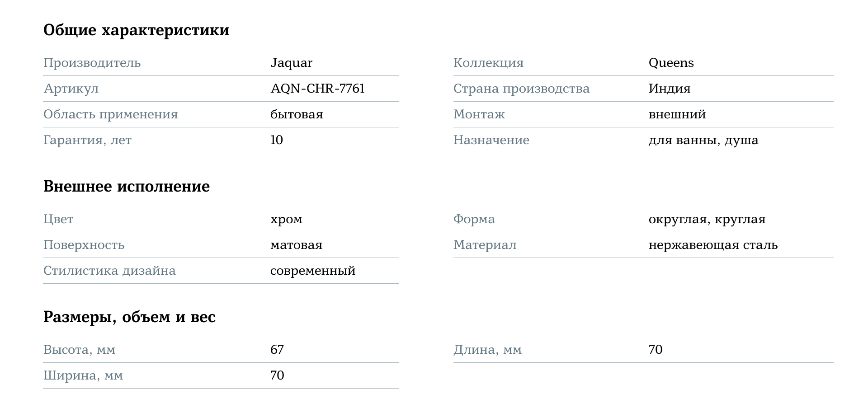Click the 'Общие характеристики' heading
This screenshot has height=408, width=868.
pos(136,30)
